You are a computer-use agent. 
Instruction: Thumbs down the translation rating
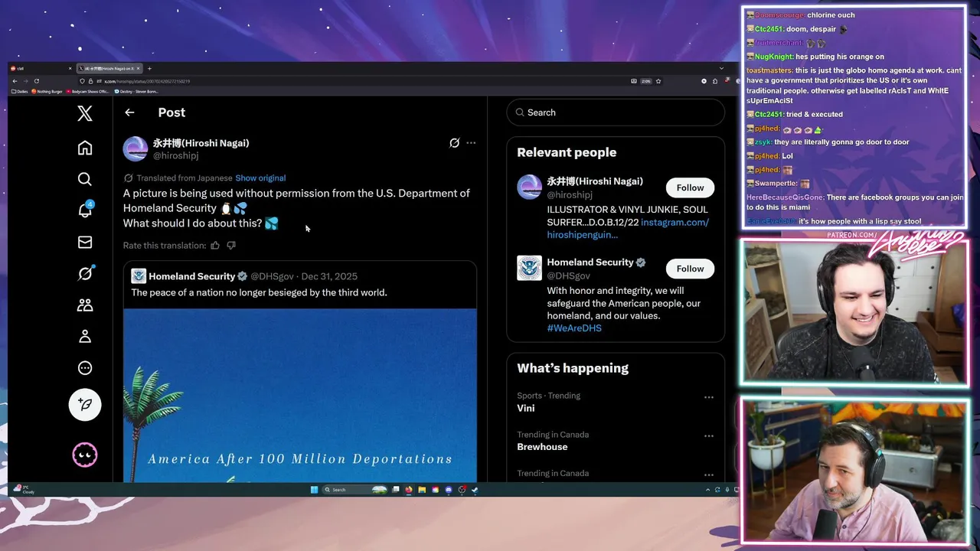(231, 245)
